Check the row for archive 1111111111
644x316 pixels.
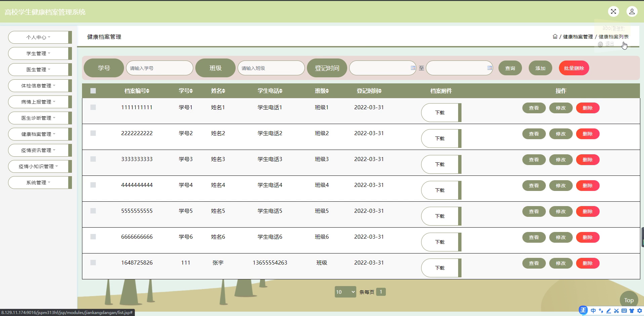point(93,107)
